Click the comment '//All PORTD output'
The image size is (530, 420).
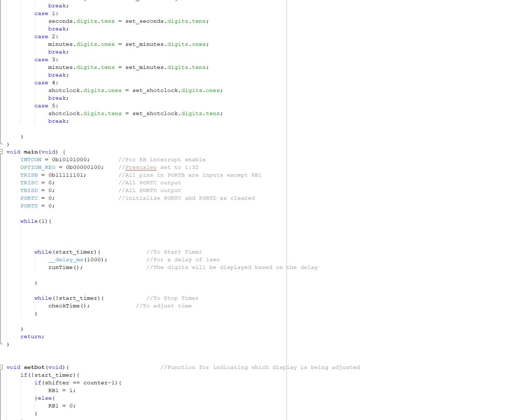[x=150, y=191]
